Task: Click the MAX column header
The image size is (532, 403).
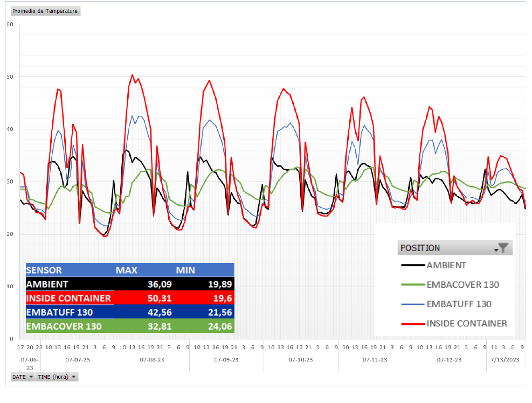Action: [x=127, y=270]
